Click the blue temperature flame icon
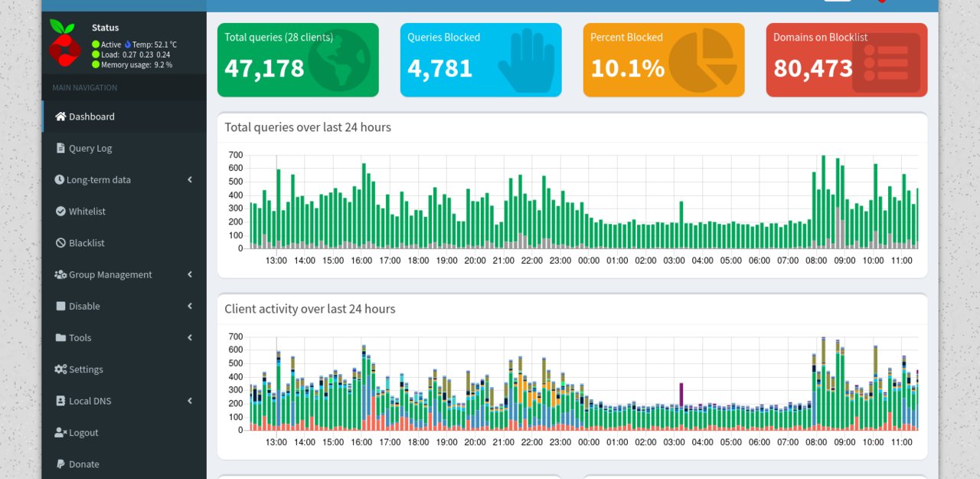The width and height of the screenshot is (980, 479). coord(128,44)
